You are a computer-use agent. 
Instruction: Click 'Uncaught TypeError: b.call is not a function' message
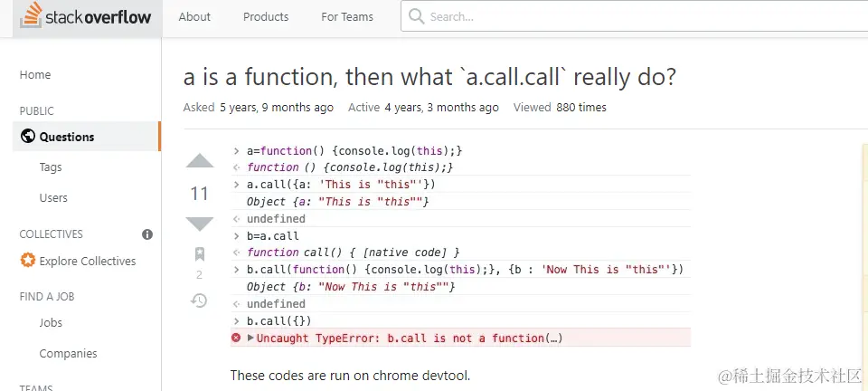[x=410, y=338]
